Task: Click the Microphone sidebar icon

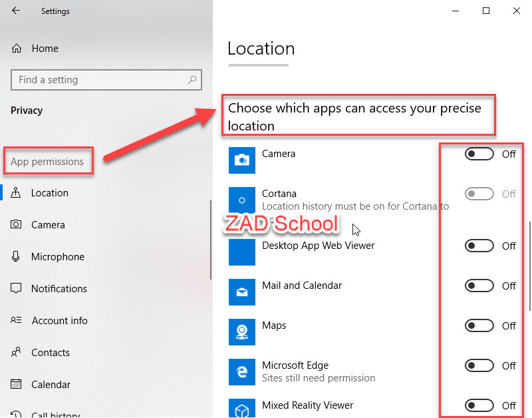Action: [x=15, y=256]
